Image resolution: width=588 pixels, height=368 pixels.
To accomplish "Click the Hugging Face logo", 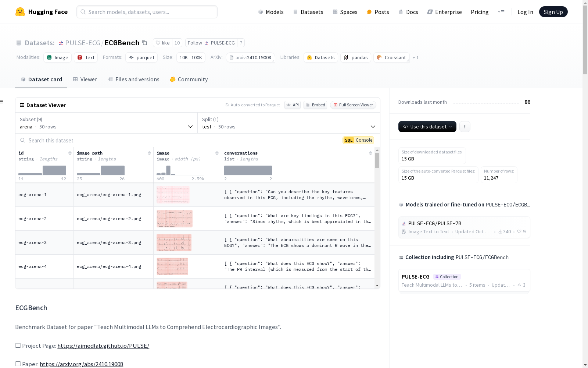I will point(42,12).
